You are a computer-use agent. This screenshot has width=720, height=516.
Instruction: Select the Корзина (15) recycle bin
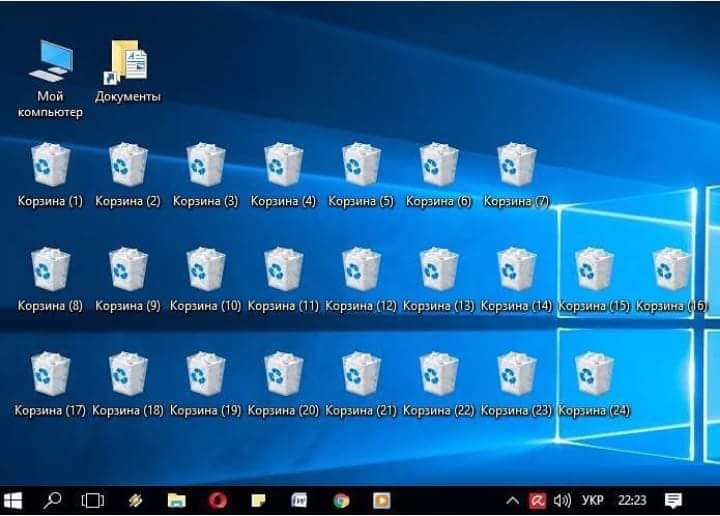(594, 279)
